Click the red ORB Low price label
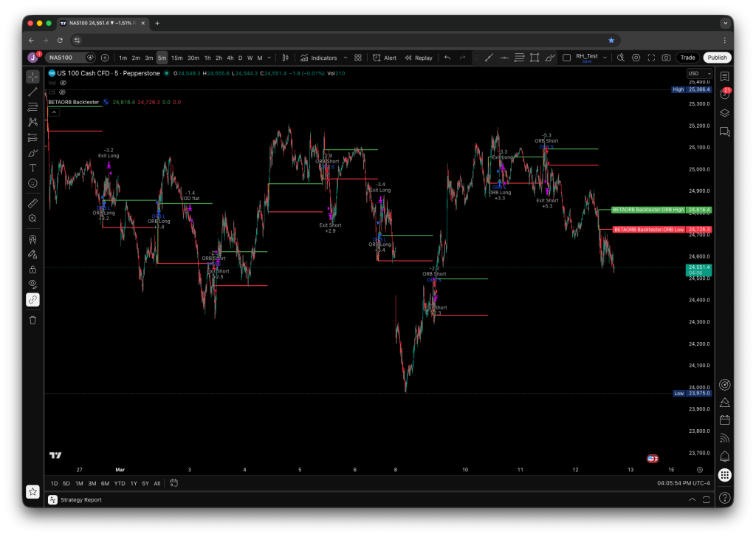 [x=648, y=230]
